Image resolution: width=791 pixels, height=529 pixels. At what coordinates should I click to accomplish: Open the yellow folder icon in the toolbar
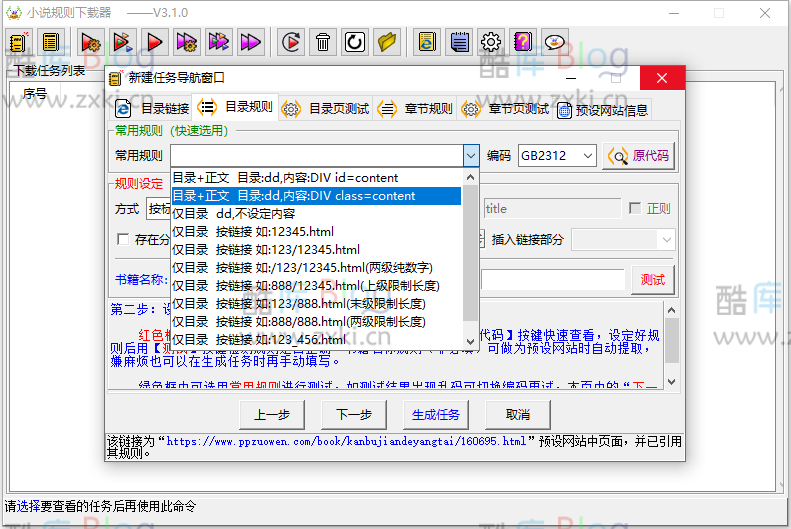coord(387,42)
